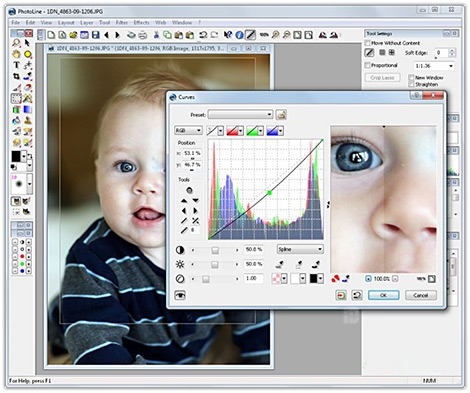The image size is (470, 393).
Task: Expand the Preset dropdown
Action: click(240, 115)
